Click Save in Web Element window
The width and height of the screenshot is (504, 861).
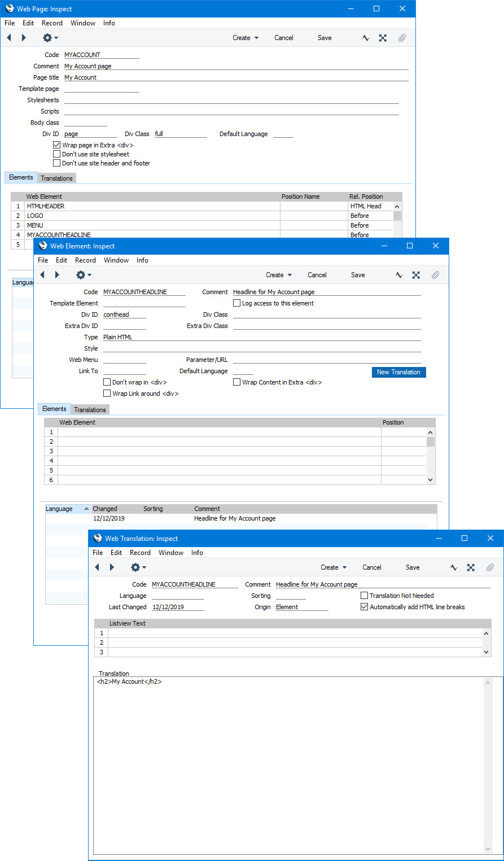pyautogui.click(x=358, y=275)
